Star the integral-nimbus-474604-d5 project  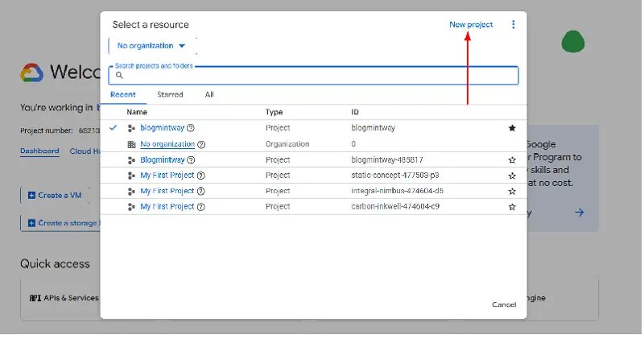click(512, 192)
